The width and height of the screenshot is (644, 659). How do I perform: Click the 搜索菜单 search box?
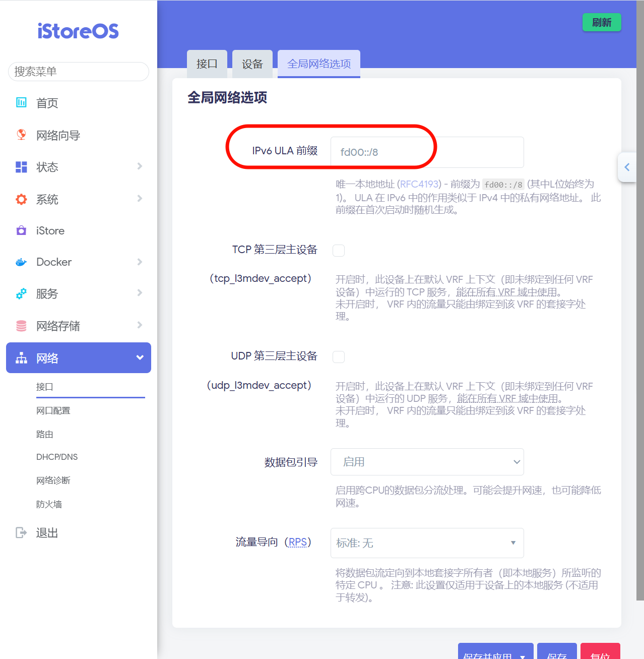pyautogui.click(x=79, y=72)
